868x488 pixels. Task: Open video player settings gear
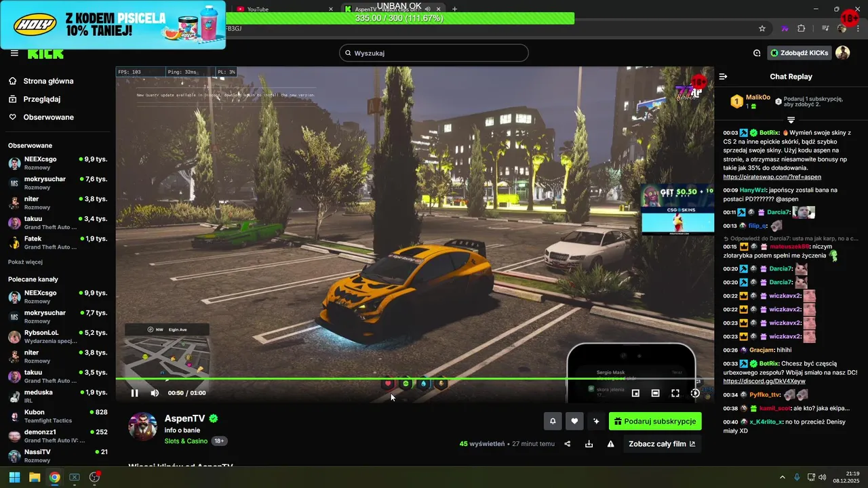coord(695,393)
